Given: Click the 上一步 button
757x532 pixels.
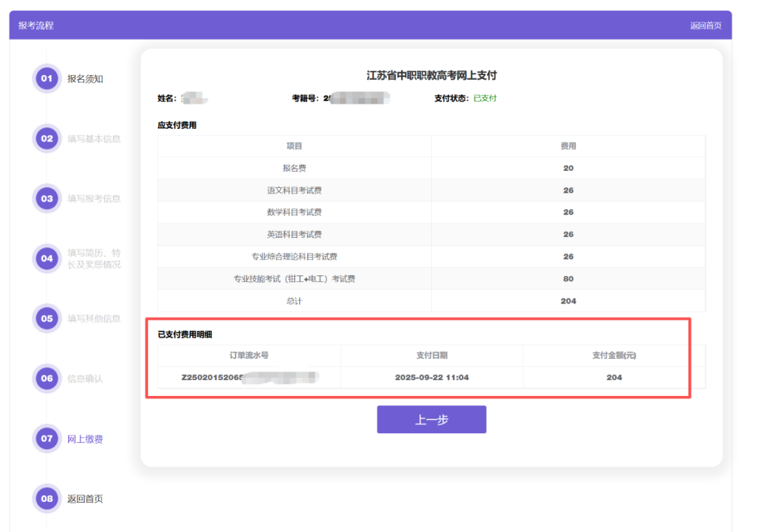Looking at the screenshot, I should (432, 420).
